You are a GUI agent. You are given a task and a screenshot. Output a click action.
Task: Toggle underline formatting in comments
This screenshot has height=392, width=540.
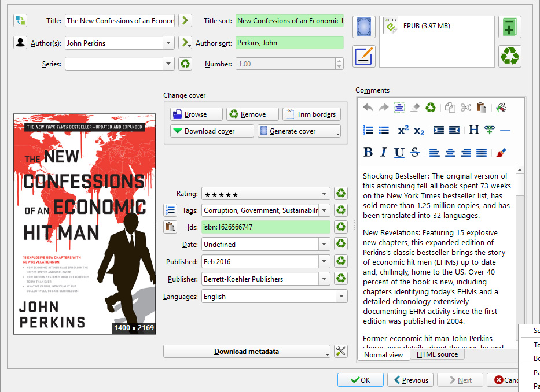click(399, 153)
